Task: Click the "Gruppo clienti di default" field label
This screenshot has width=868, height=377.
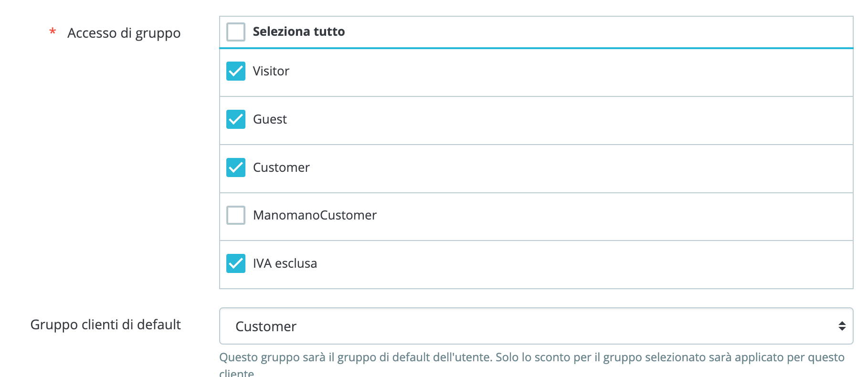Action: (x=106, y=325)
